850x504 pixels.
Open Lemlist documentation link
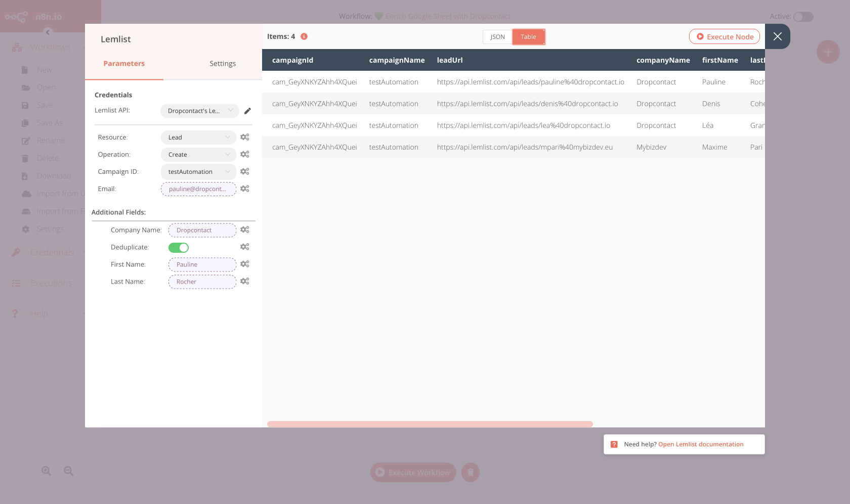pos(701,444)
